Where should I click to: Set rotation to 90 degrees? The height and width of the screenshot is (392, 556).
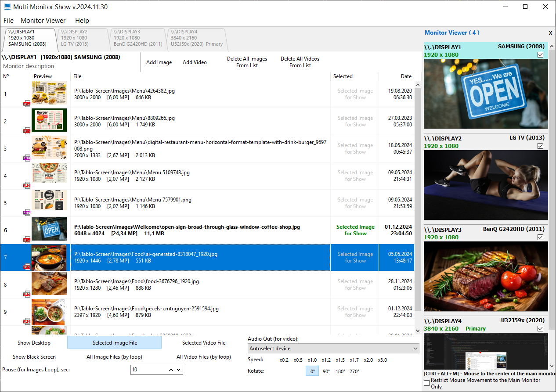(x=326, y=371)
